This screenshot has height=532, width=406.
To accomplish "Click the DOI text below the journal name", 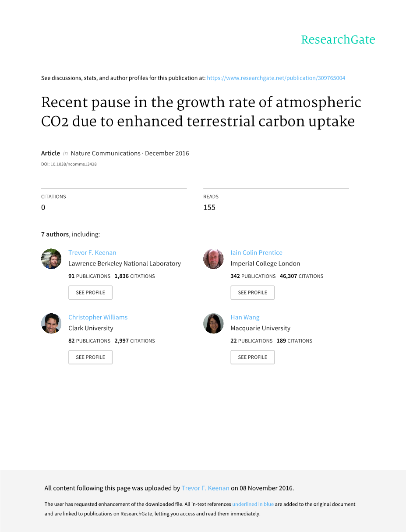I will pyautogui.click(x=69, y=164).
